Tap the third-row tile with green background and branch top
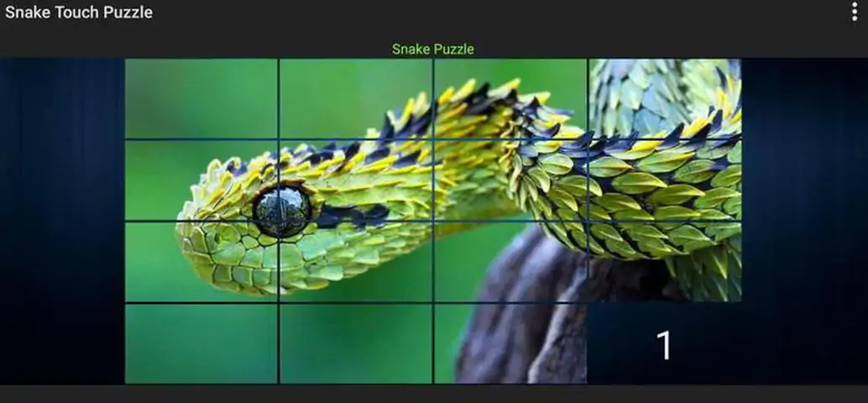Screen dimensions: 868x403 coord(510,261)
